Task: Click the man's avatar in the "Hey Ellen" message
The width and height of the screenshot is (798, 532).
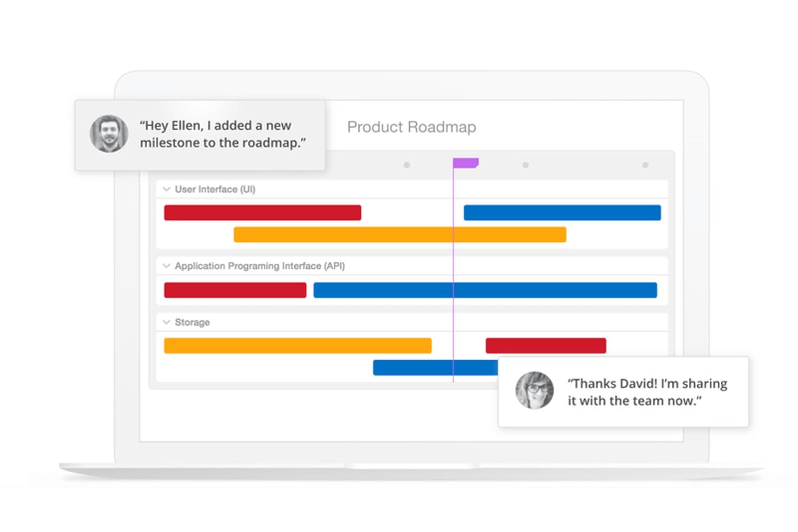Action: click(109, 134)
